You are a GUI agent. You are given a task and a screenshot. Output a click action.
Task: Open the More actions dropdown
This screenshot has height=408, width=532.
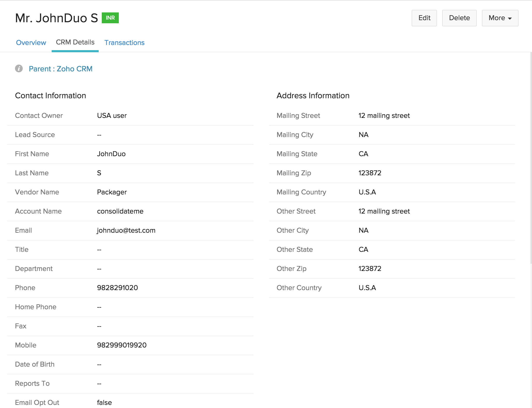click(x=499, y=18)
